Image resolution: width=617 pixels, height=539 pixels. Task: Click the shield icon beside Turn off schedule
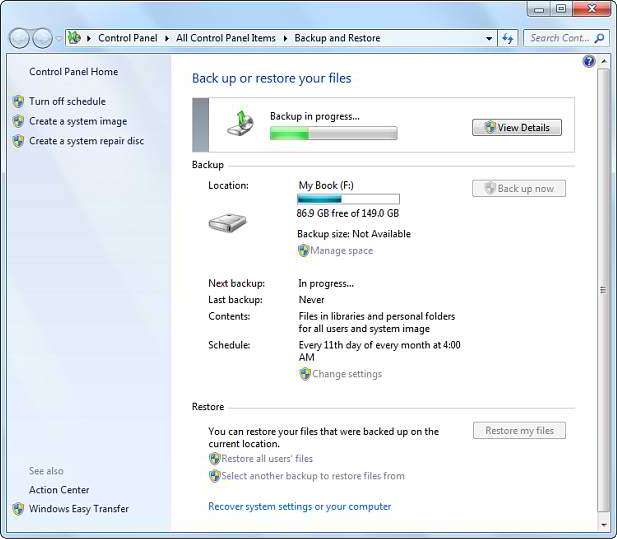pos(18,102)
